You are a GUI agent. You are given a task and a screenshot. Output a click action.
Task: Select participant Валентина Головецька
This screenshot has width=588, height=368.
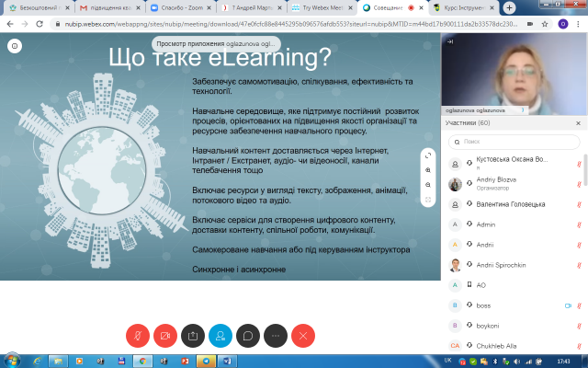(514, 204)
